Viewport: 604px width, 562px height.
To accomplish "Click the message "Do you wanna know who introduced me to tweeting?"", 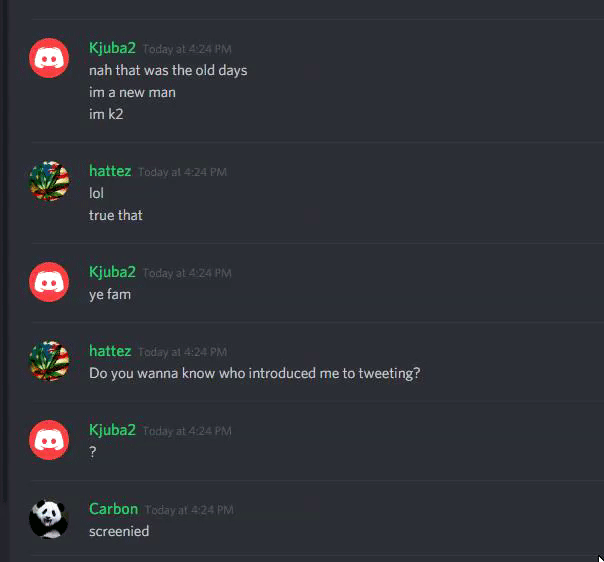I will coord(254,373).
